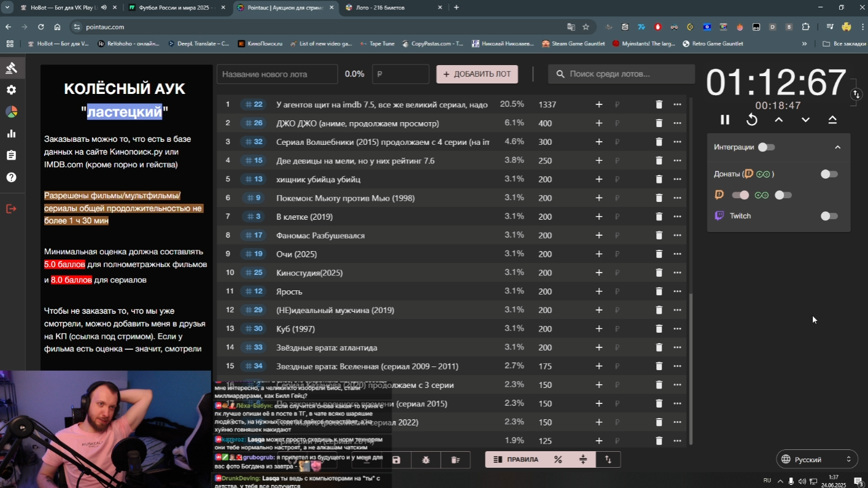Image resolution: width=868 pixels, height=488 pixels.
Task: Click the ПРАВИЛА button
Action: tap(516, 459)
